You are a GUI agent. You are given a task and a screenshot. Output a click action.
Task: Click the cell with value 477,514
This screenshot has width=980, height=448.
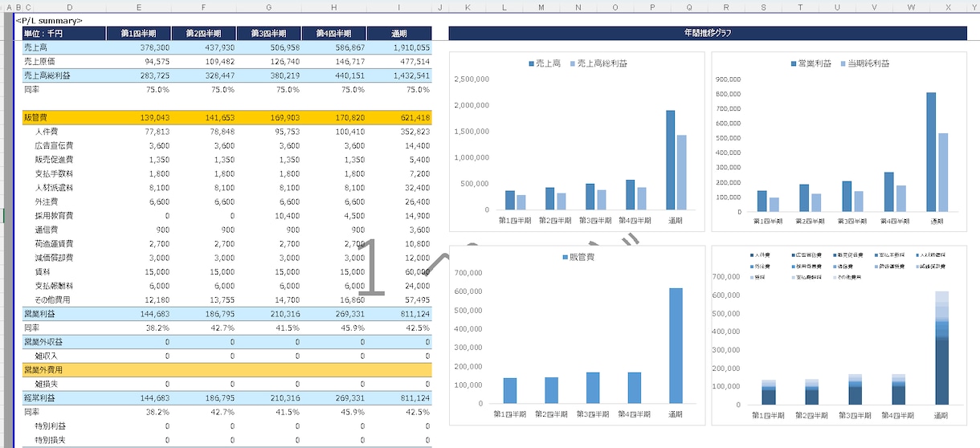pyautogui.click(x=399, y=62)
